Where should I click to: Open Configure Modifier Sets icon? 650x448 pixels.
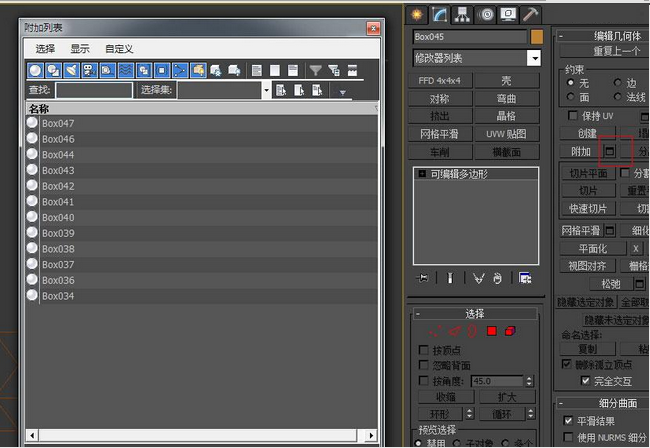pyautogui.click(x=525, y=278)
